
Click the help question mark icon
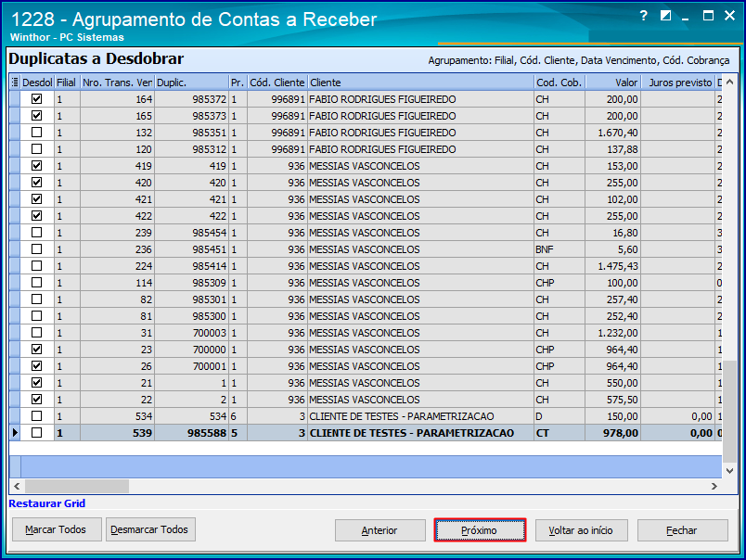click(x=644, y=16)
